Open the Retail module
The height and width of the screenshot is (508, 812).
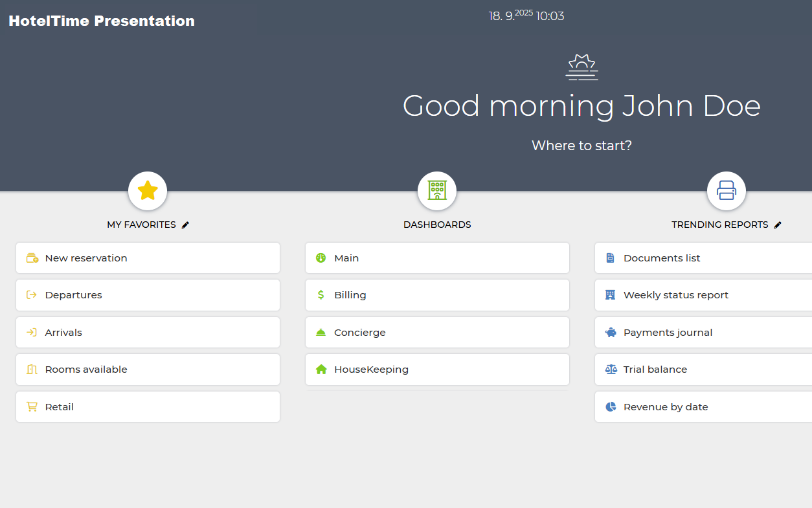pos(148,407)
